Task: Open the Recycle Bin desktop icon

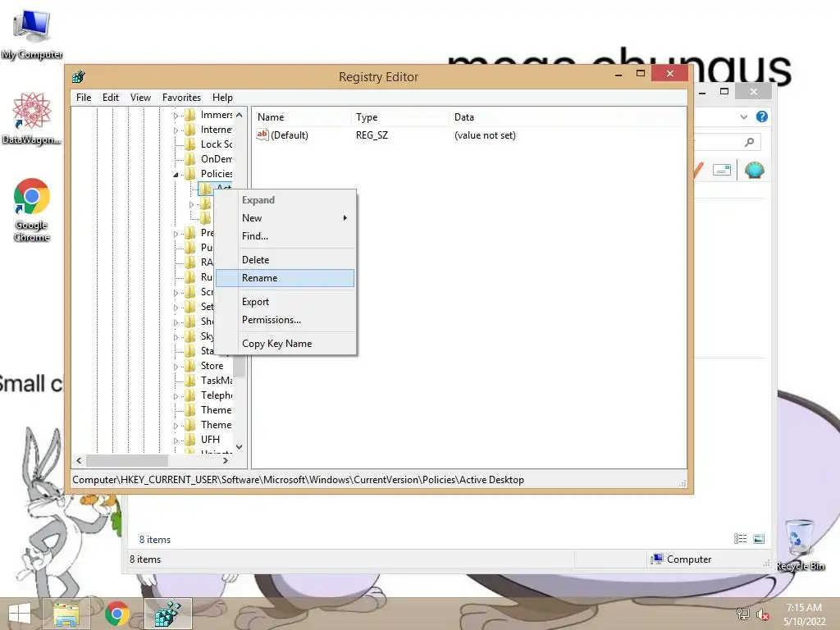Action: [x=800, y=545]
